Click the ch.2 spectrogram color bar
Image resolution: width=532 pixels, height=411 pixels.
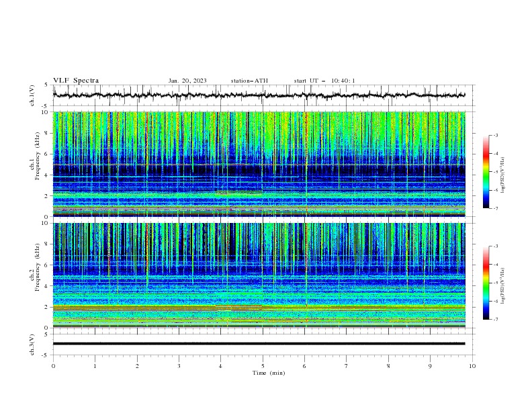click(486, 283)
